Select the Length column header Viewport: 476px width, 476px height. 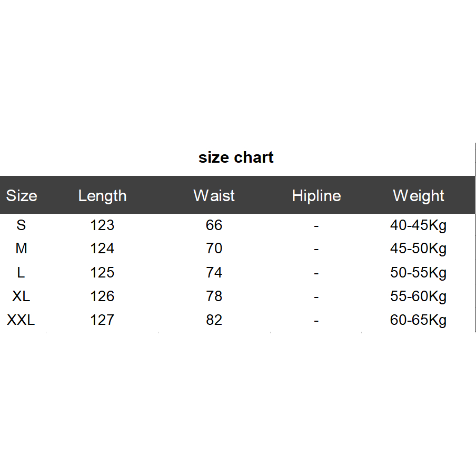point(102,196)
